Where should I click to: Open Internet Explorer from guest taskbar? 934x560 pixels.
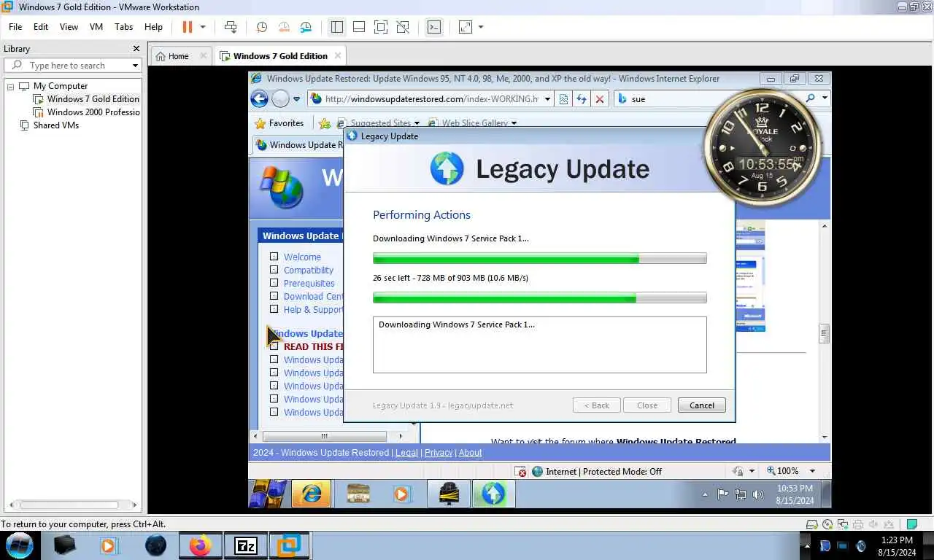pyautogui.click(x=312, y=494)
